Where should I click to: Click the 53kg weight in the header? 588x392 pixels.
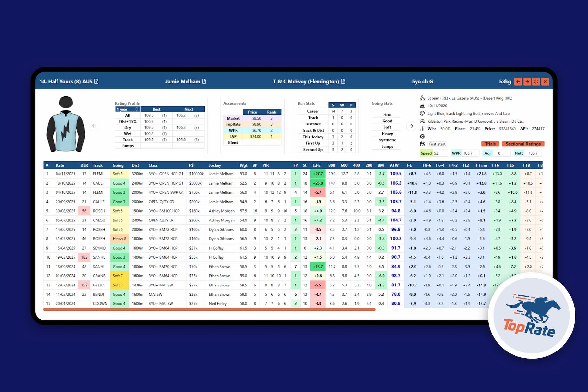point(505,81)
